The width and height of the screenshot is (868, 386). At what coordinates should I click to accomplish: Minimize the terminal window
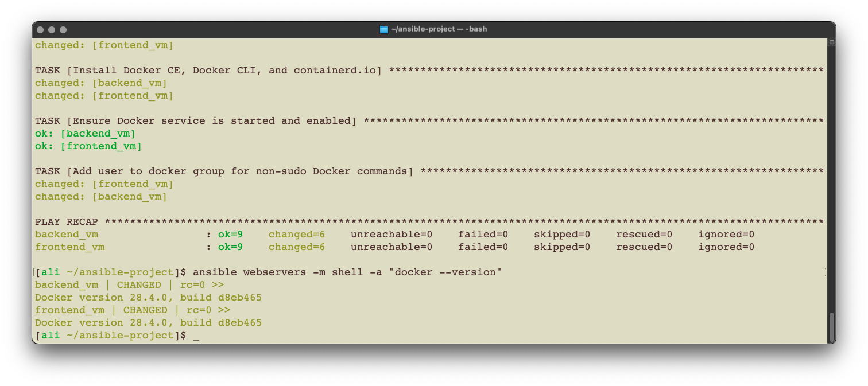tap(52, 30)
